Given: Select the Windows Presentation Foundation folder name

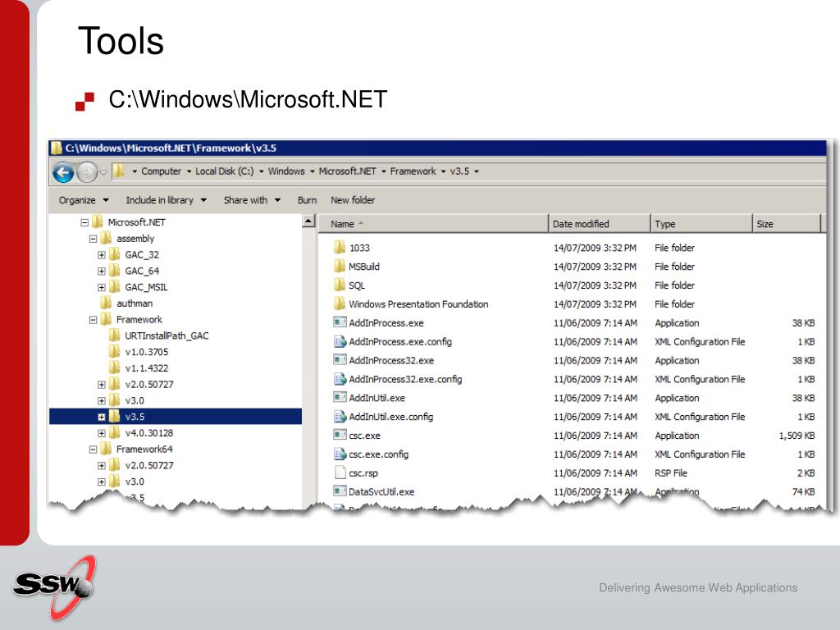Looking at the screenshot, I should (x=418, y=304).
